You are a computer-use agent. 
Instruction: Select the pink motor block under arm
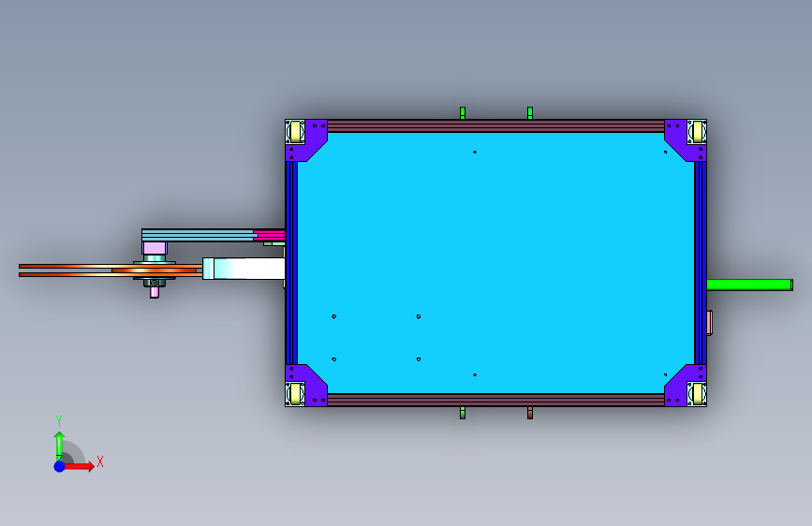(155, 248)
